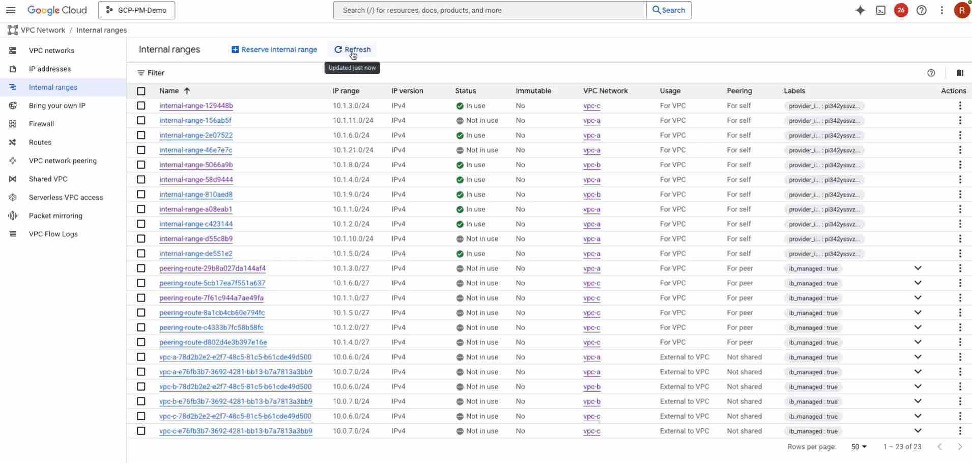Open Cloud Shell terminal icon
Viewport: 972px width, 464px height.
click(x=880, y=10)
